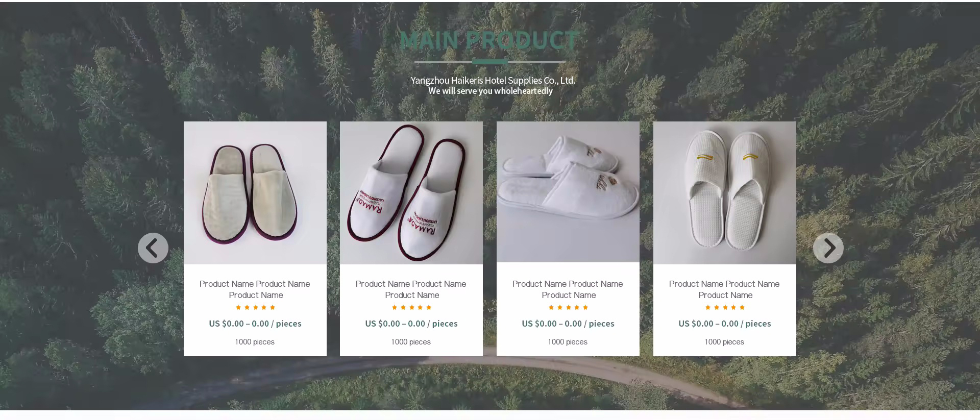Image resolution: width=980 pixels, height=420 pixels.
Task: Click the third product's name link
Action: point(568,289)
